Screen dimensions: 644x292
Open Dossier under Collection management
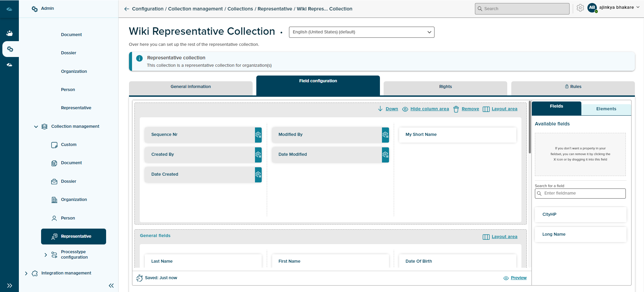(x=69, y=181)
